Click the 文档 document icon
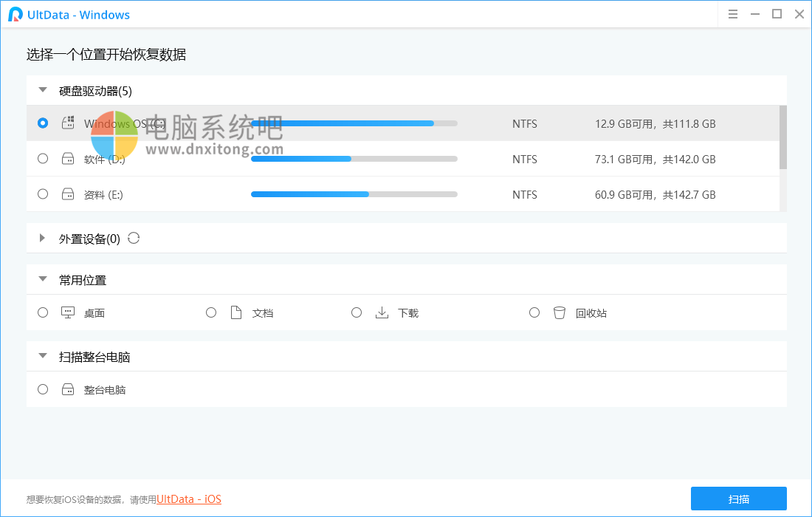The width and height of the screenshot is (812, 517). click(236, 312)
